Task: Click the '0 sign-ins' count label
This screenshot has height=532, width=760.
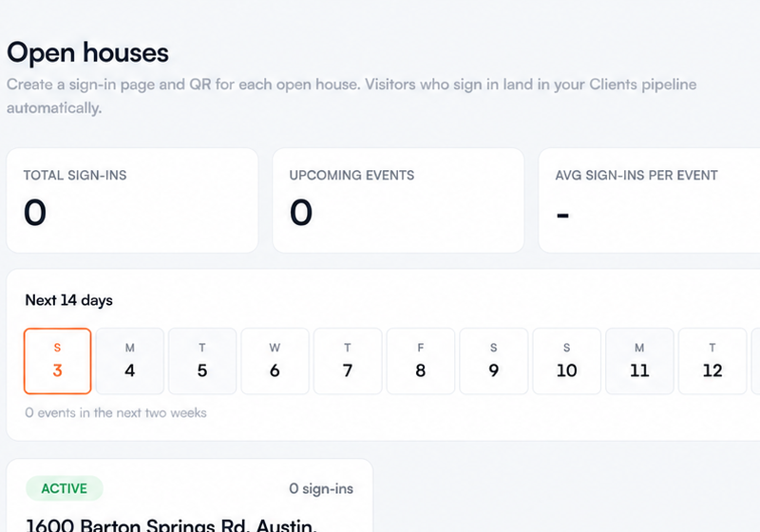Action: click(x=321, y=488)
